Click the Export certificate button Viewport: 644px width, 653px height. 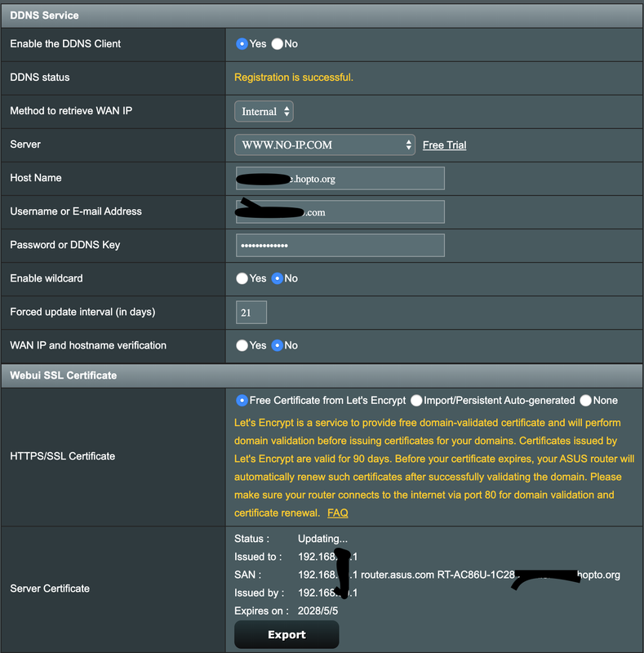286,634
